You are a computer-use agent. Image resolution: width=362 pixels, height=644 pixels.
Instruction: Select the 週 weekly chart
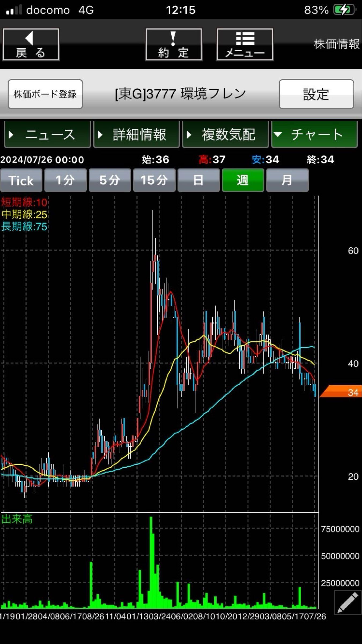[x=243, y=180]
